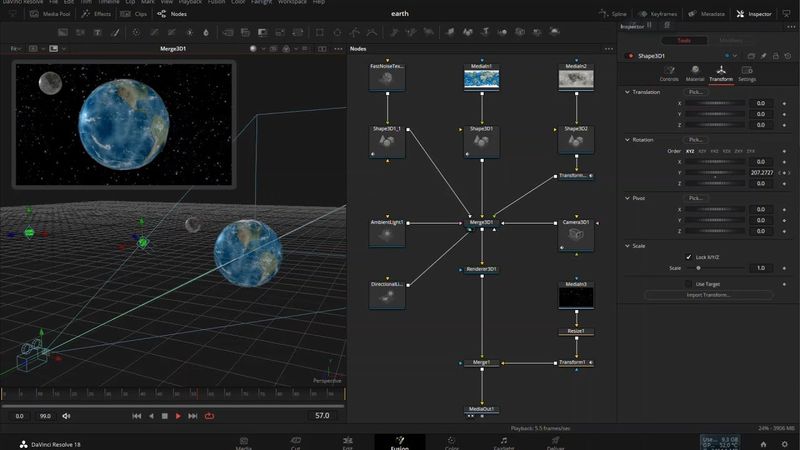Add a Shape 3D node from toolbar

pos(468,32)
